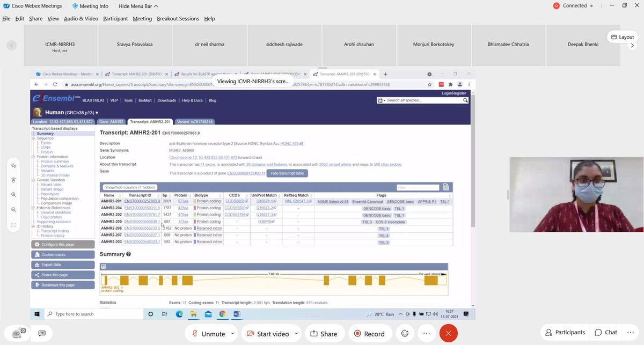Open Exons in the sidebar tree
The image size is (644, 345).
coord(46,143)
